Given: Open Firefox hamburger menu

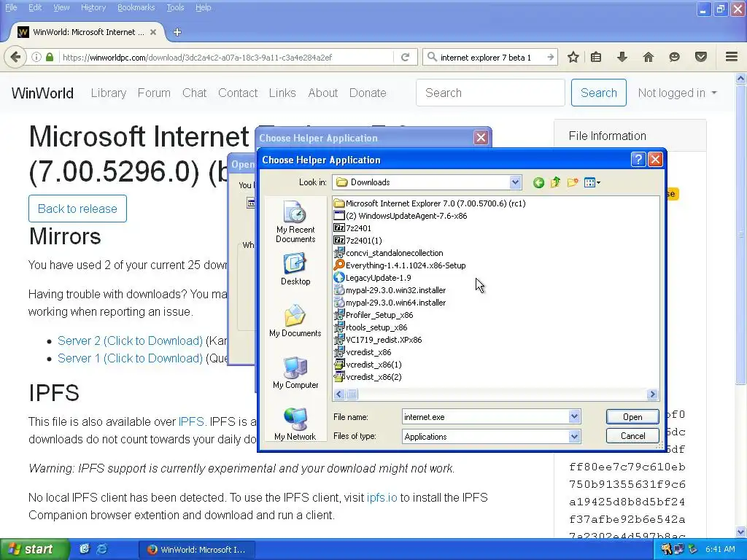Looking at the screenshot, I should [732, 57].
